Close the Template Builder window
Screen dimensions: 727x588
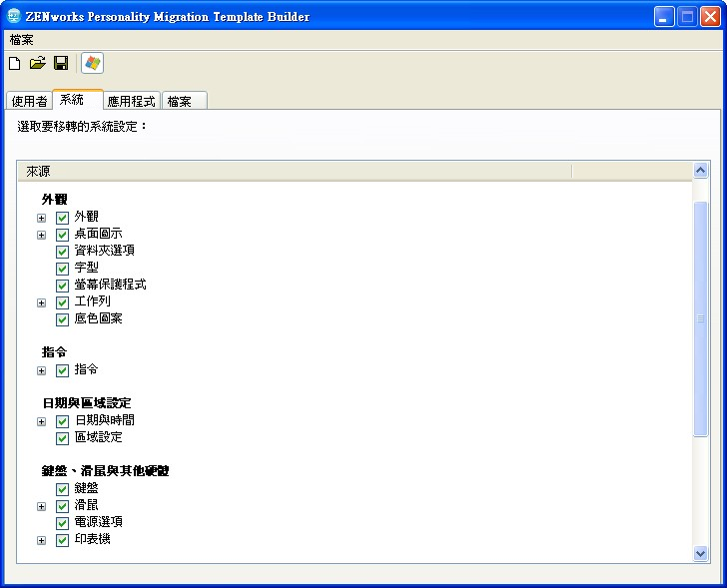[710, 17]
